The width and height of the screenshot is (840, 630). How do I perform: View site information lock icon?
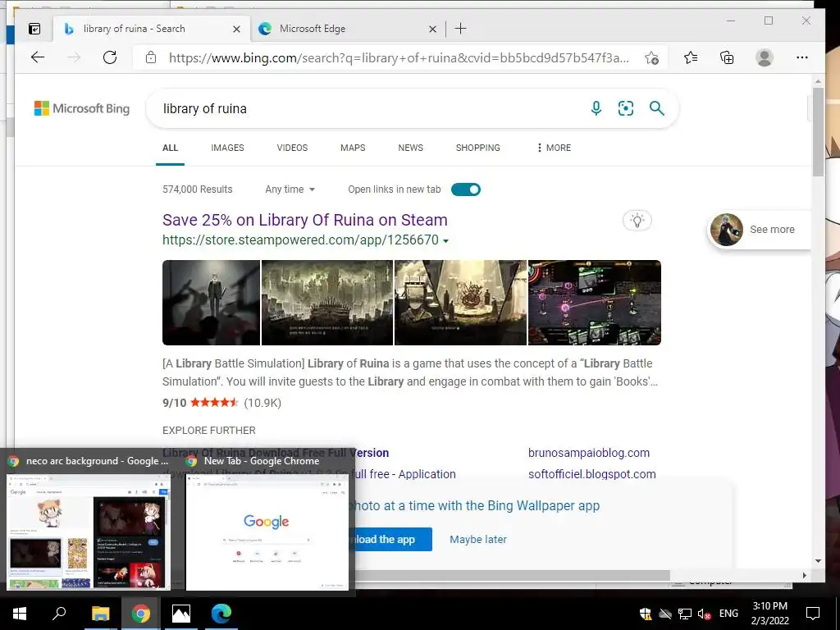coord(151,57)
